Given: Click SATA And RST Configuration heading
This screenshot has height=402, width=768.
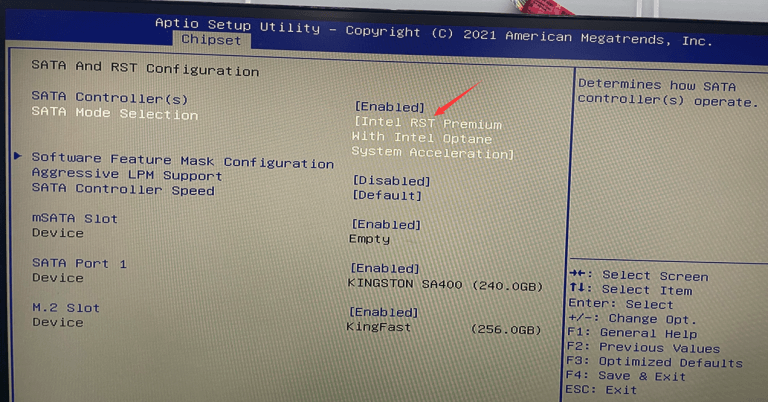Looking at the screenshot, I should click(145, 68).
